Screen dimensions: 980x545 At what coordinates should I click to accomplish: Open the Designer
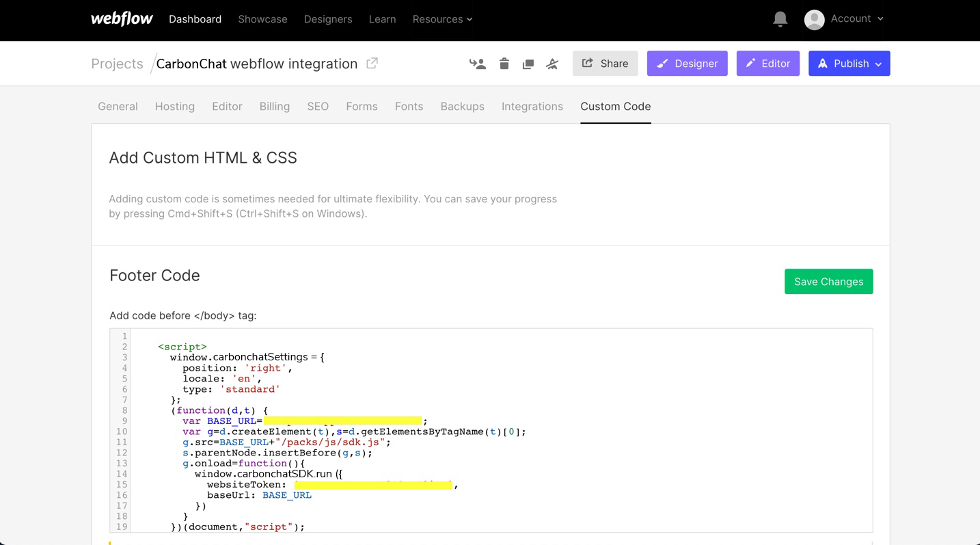687,64
